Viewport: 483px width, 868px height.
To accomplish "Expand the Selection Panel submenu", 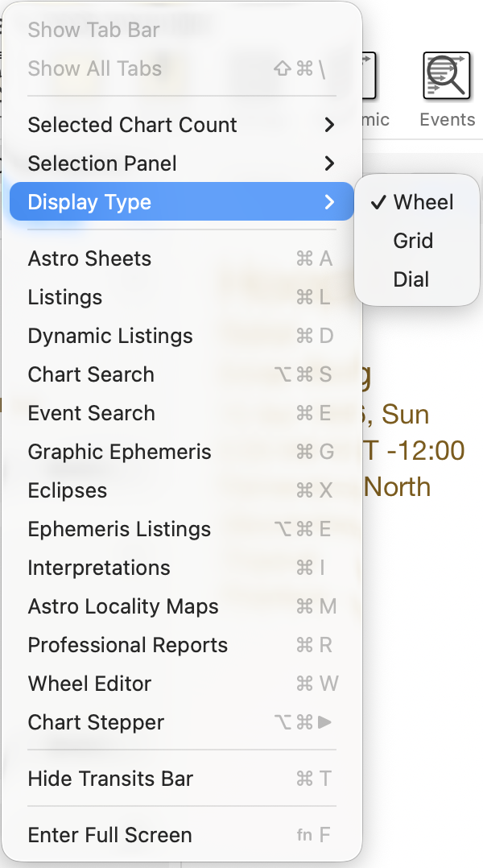I will 102,163.
